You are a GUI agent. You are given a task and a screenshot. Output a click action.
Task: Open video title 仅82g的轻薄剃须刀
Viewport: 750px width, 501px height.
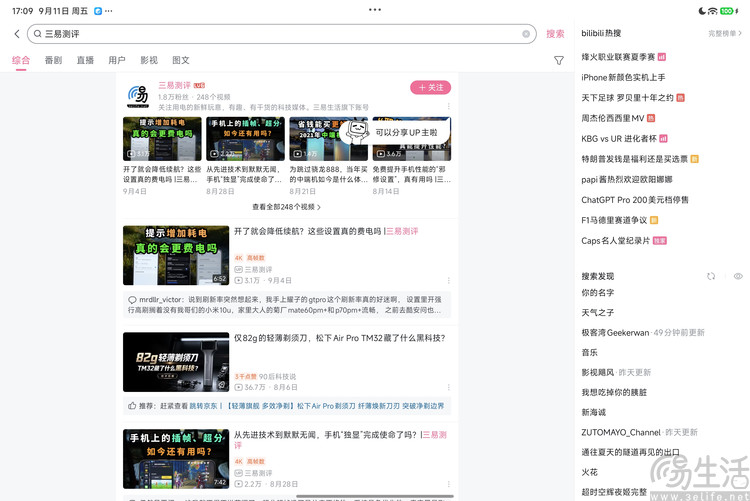tap(339, 338)
